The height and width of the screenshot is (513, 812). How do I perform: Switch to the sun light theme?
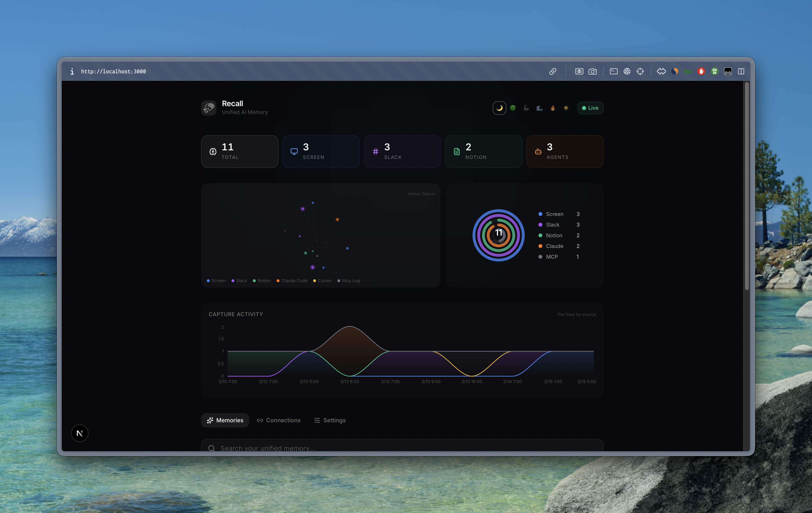(x=566, y=108)
